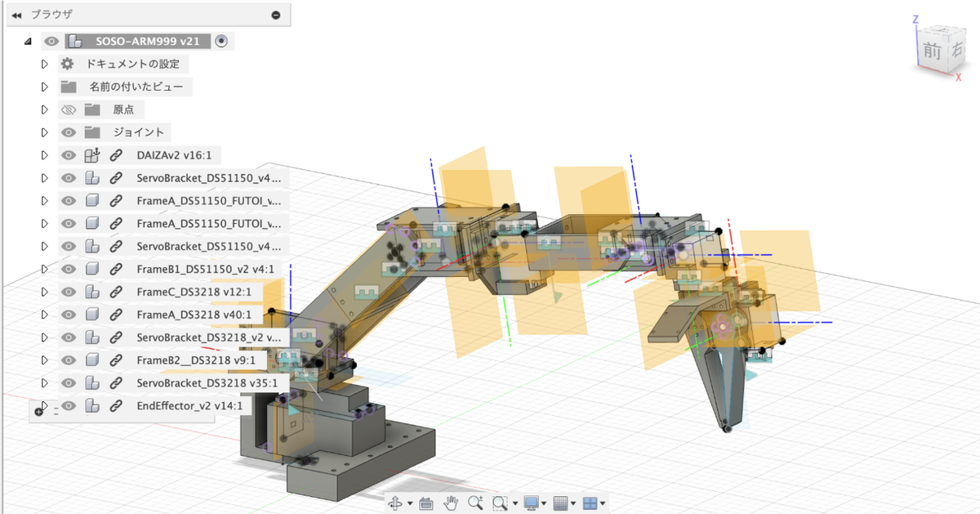
Task: Select the Zoom magnifier tool
Action: tap(475, 503)
